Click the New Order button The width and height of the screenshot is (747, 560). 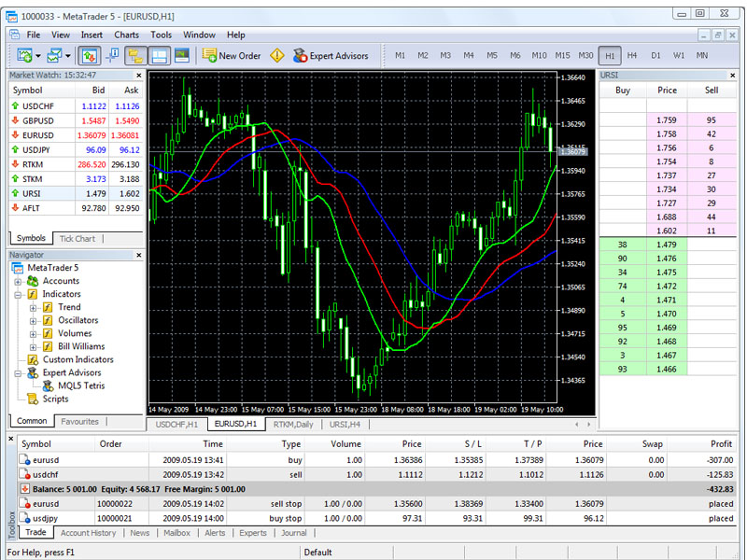click(231, 56)
